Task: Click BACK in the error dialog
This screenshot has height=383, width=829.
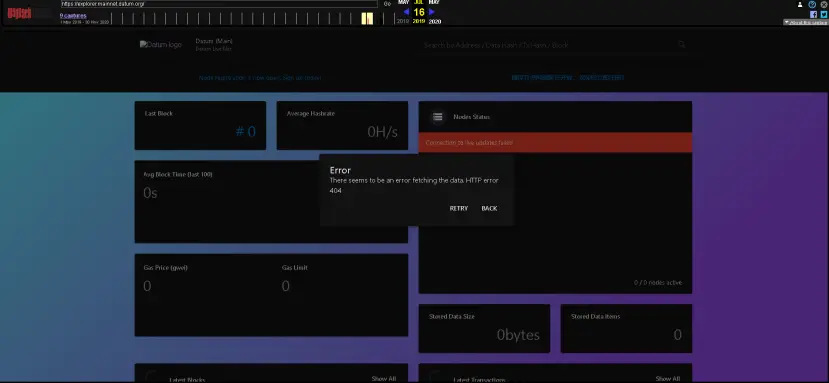Action: point(489,208)
